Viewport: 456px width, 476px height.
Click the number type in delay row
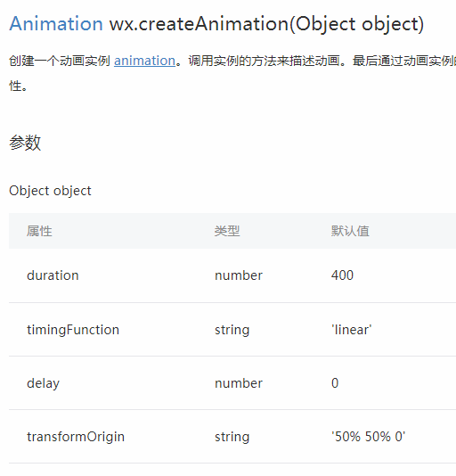point(239,383)
